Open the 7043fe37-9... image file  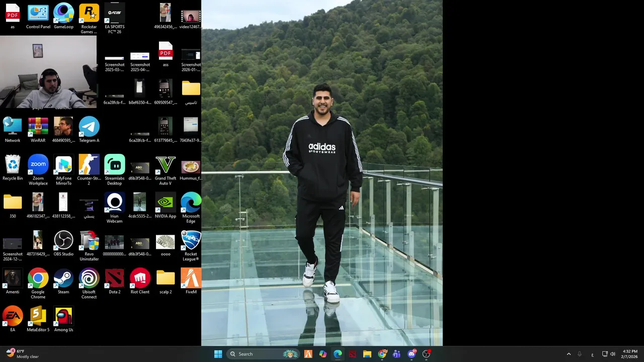pyautogui.click(x=191, y=130)
